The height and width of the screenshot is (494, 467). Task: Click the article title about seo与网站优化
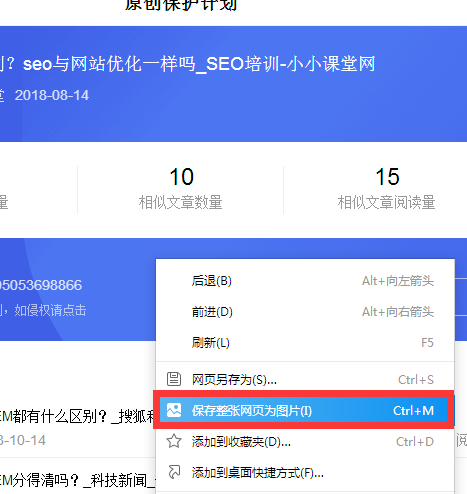(x=188, y=64)
